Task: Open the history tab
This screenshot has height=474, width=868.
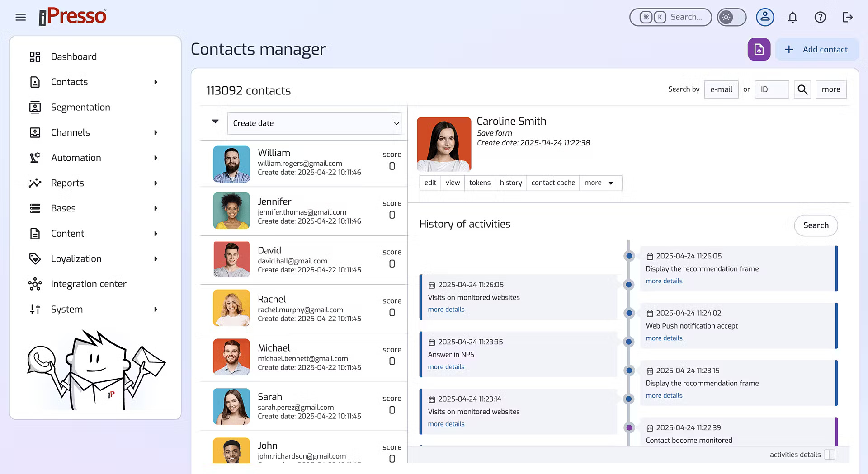Action: 511,183
